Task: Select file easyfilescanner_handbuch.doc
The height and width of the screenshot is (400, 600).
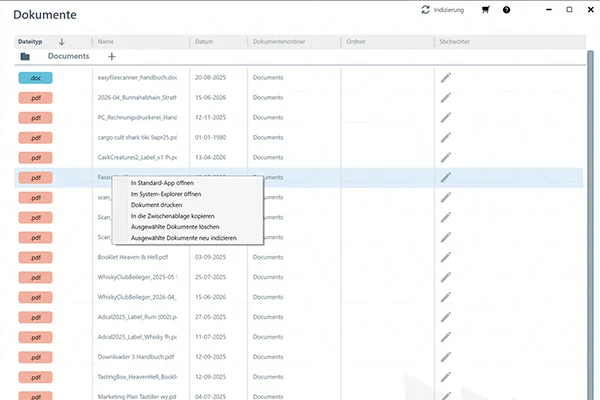Action: [x=137, y=78]
